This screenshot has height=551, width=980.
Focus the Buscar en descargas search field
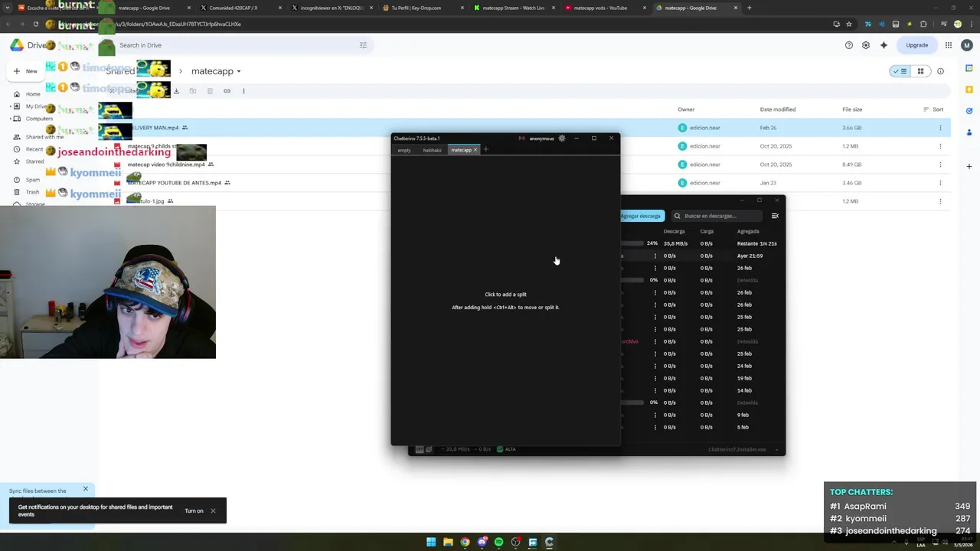click(716, 216)
